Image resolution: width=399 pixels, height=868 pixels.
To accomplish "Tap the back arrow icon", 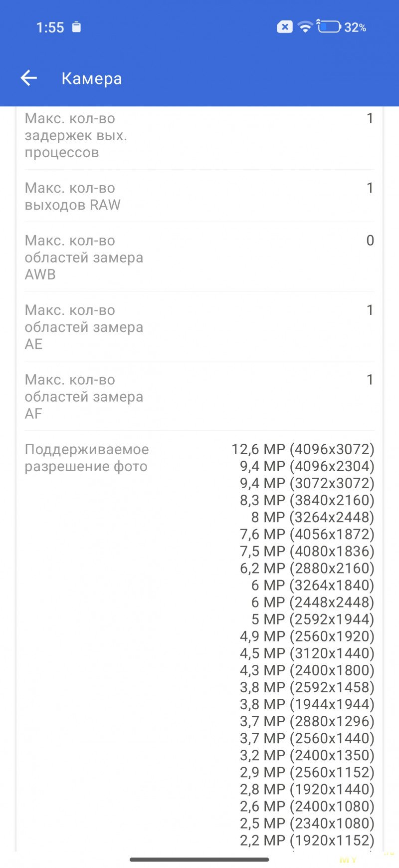I will (x=29, y=78).
